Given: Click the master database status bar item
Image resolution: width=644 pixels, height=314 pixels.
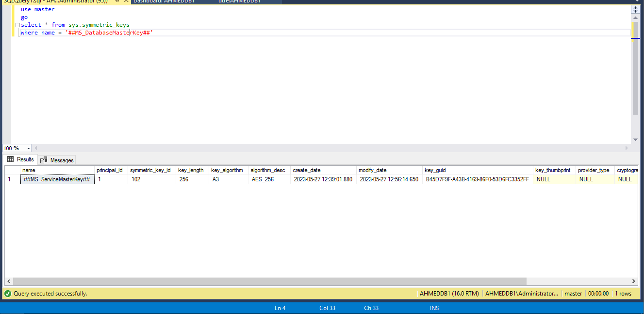Looking at the screenshot, I should [x=573, y=293].
